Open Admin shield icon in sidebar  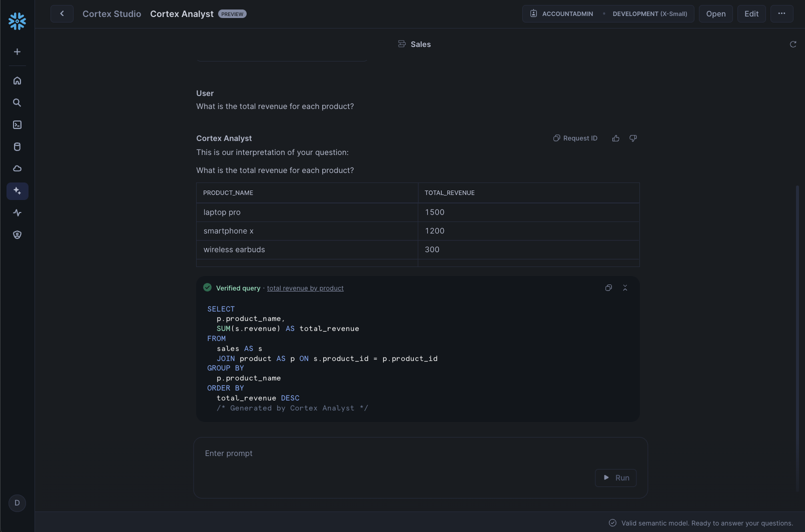coord(17,235)
